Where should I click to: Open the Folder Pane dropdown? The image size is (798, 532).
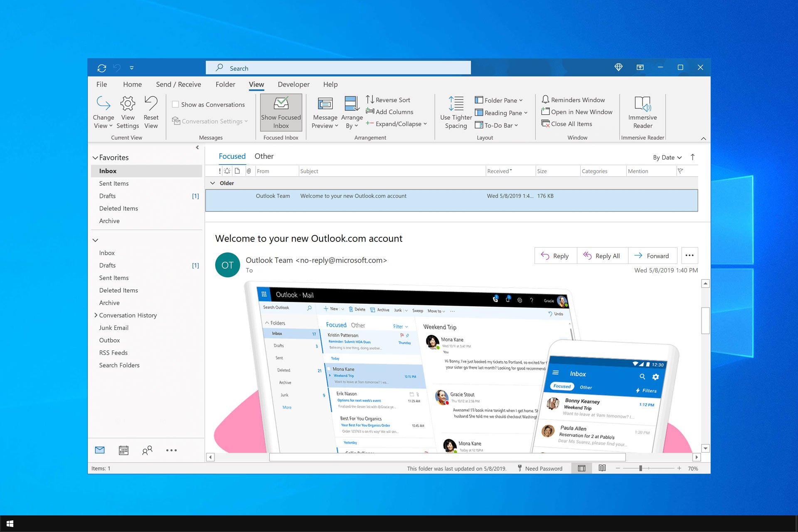(499, 100)
